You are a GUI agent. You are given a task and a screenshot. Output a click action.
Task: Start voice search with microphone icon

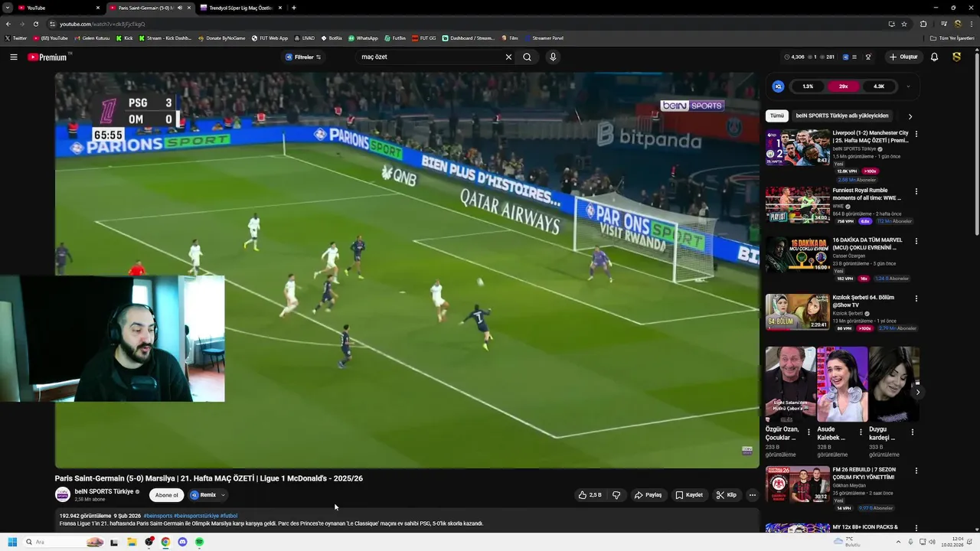click(x=553, y=57)
